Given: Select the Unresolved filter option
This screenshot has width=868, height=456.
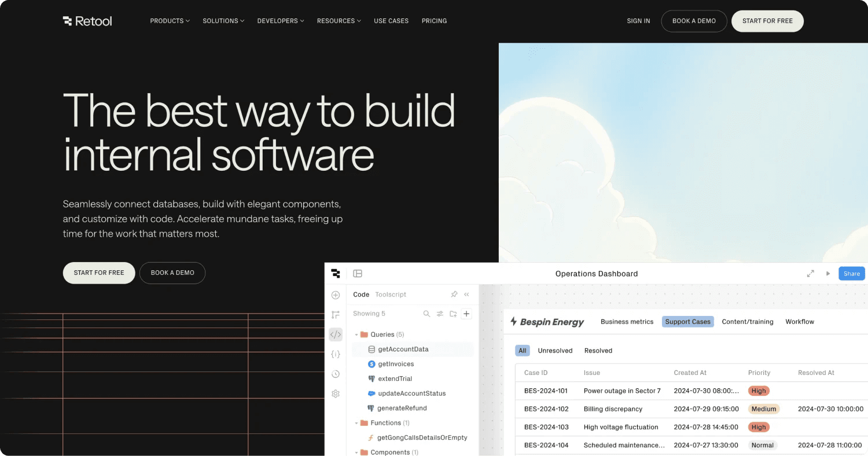Looking at the screenshot, I should pos(555,350).
